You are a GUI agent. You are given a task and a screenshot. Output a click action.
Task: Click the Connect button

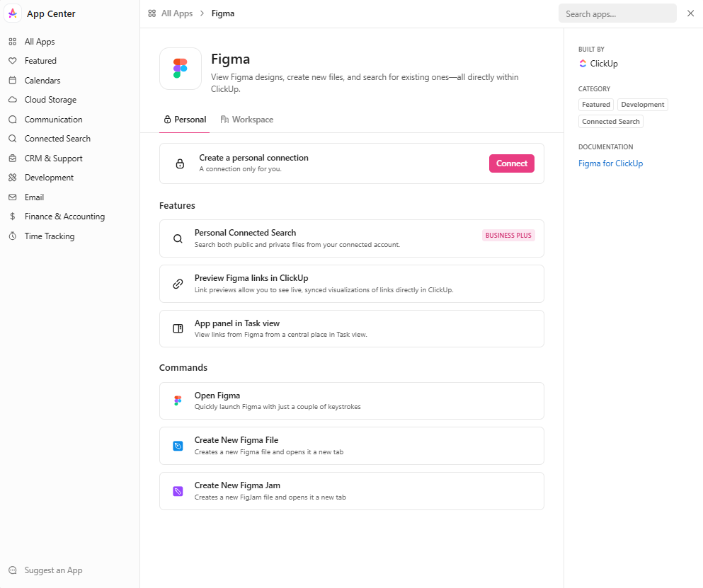(x=512, y=163)
